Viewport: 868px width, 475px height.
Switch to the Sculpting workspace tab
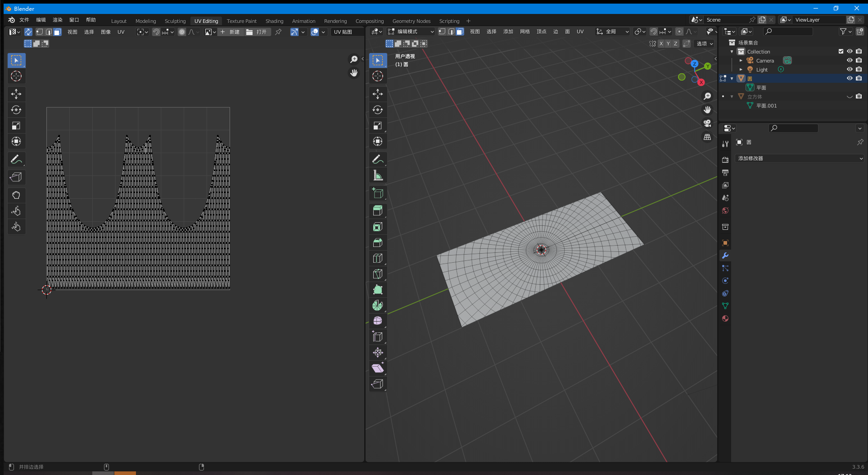tap(175, 21)
